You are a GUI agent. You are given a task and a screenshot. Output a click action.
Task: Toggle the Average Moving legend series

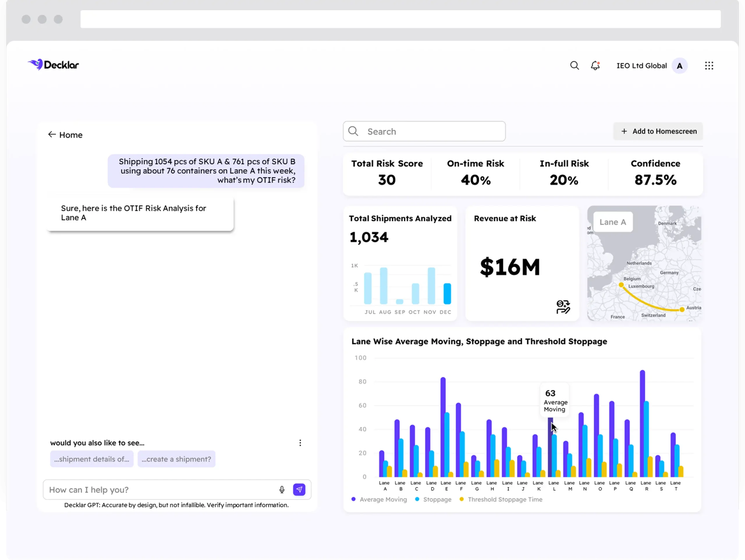coord(379,500)
